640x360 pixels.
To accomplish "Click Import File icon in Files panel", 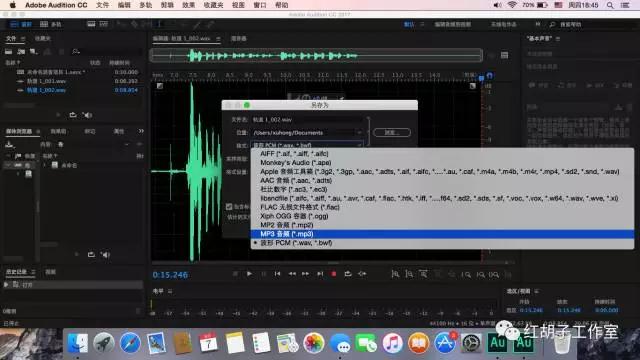I will click(21, 51).
